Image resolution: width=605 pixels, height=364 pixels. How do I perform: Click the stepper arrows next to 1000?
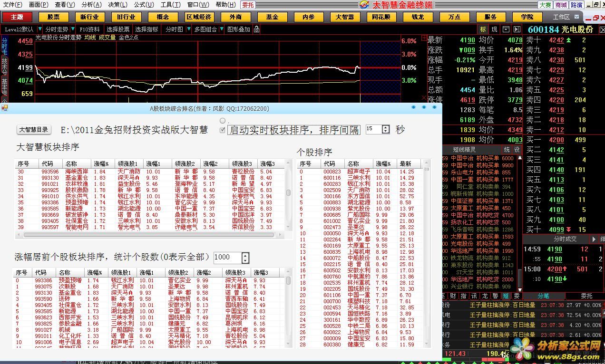245,258
